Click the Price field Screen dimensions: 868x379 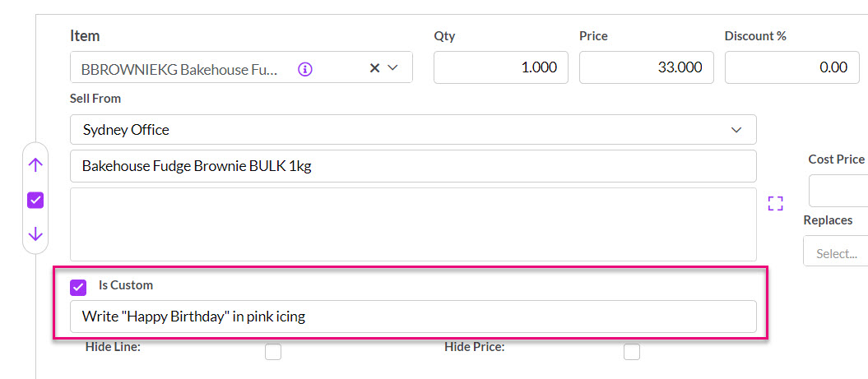pyautogui.click(x=647, y=67)
